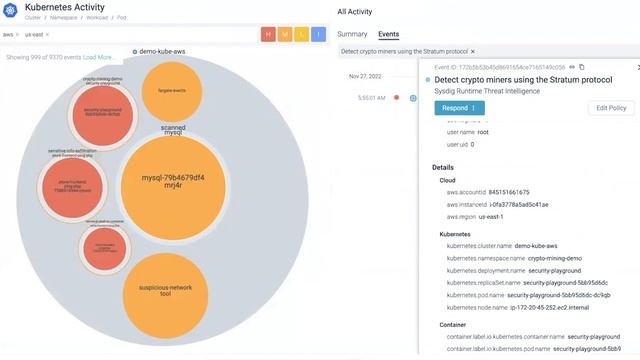The height and width of the screenshot is (360, 640).
Task: Click the replicaSet name value security-playground-5bb95d6dc
Action: point(565,283)
